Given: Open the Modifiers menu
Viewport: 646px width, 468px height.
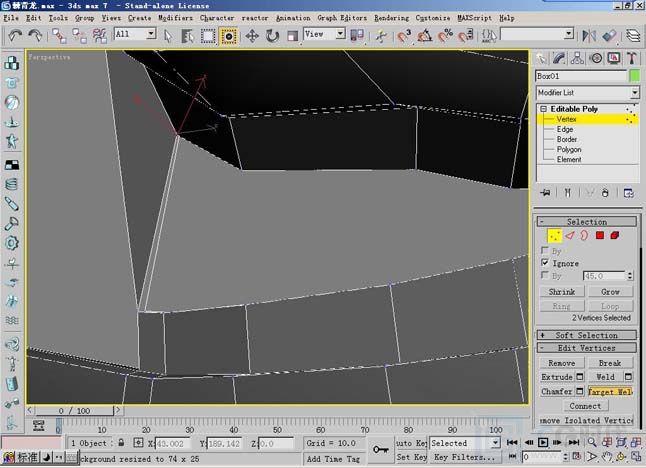Looking at the screenshot, I should (x=175, y=18).
